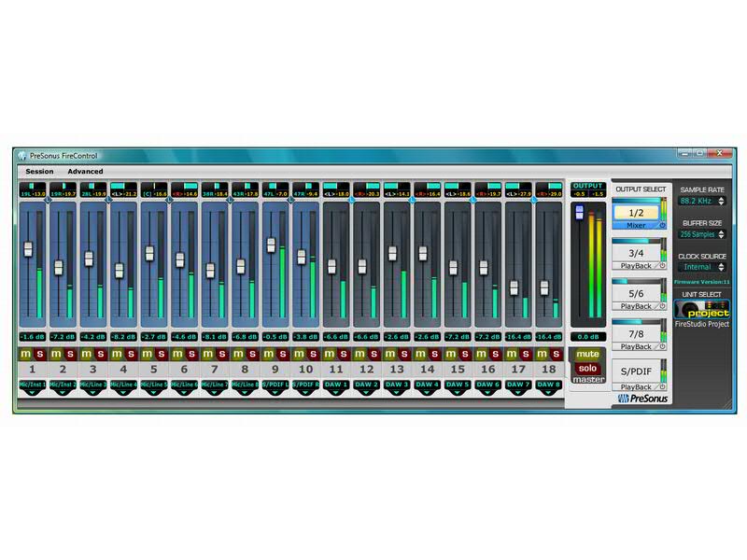Click PlayBack label under 3/4 output
747x560 pixels.
[636, 266]
